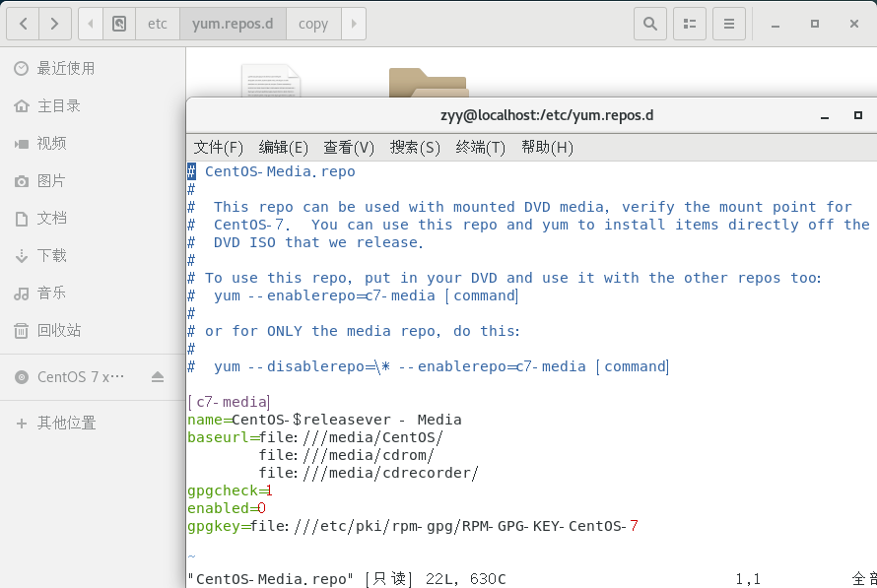Open the etc path segment
The image size is (877, 588).
point(157,24)
